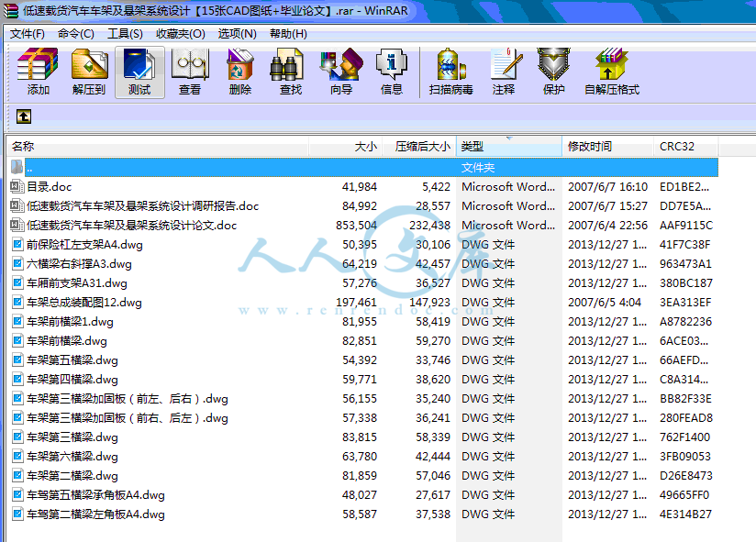
Task: Click the Word icon beside 目录.doc
Action: point(17,186)
